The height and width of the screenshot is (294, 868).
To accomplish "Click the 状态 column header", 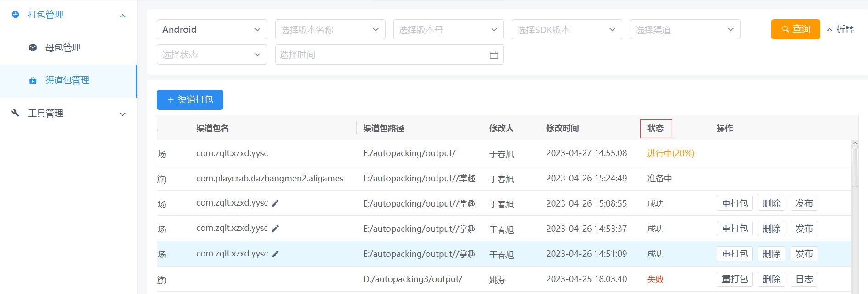I will [x=656, y=128].
